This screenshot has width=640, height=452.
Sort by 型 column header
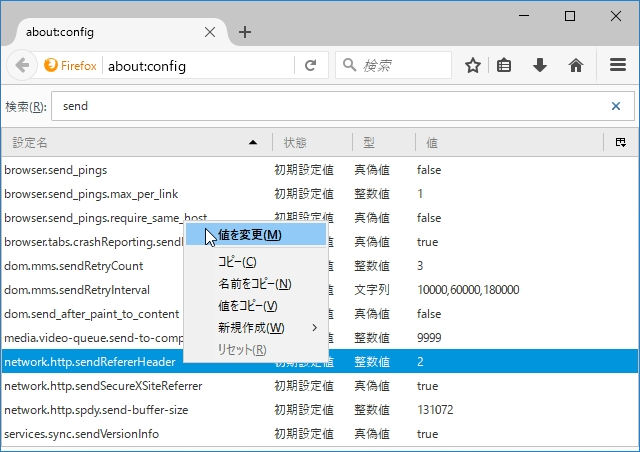tap(384, 143)
